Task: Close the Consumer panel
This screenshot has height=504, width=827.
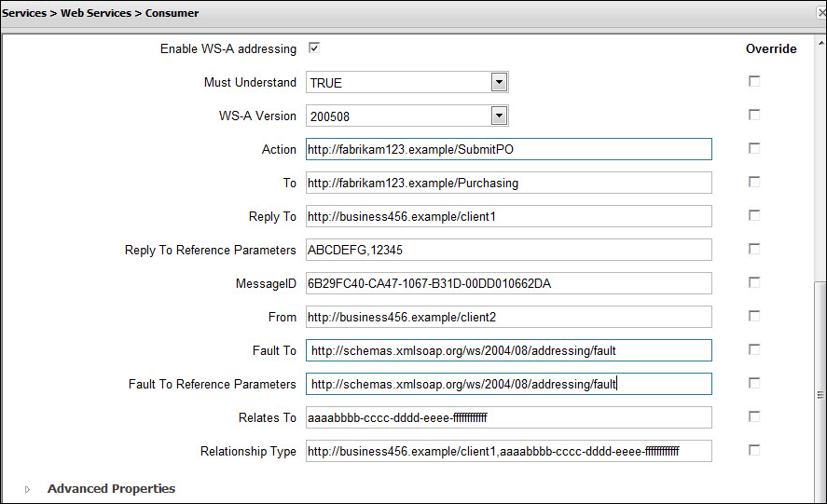Action: 821,13
